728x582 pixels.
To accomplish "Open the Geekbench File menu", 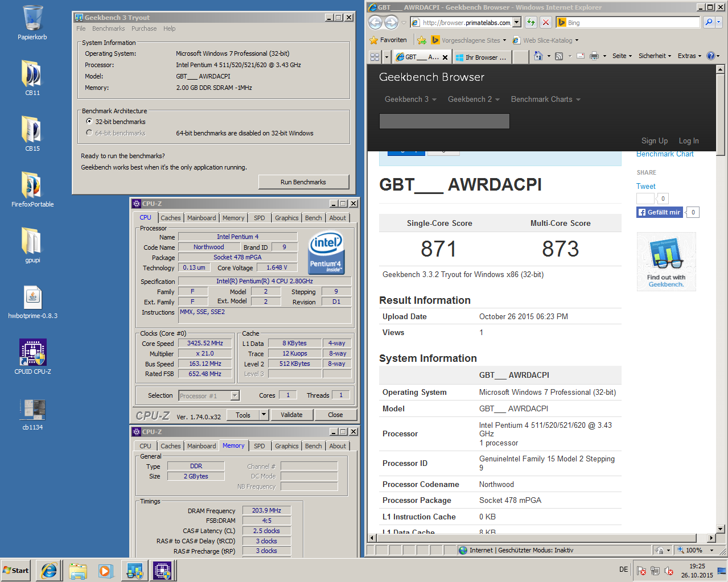I will [81, 28].
